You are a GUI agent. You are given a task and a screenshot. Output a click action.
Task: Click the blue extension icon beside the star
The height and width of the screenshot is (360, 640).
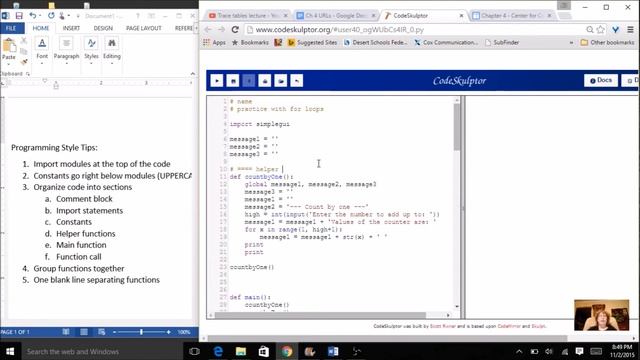click(x=616, y=29)
